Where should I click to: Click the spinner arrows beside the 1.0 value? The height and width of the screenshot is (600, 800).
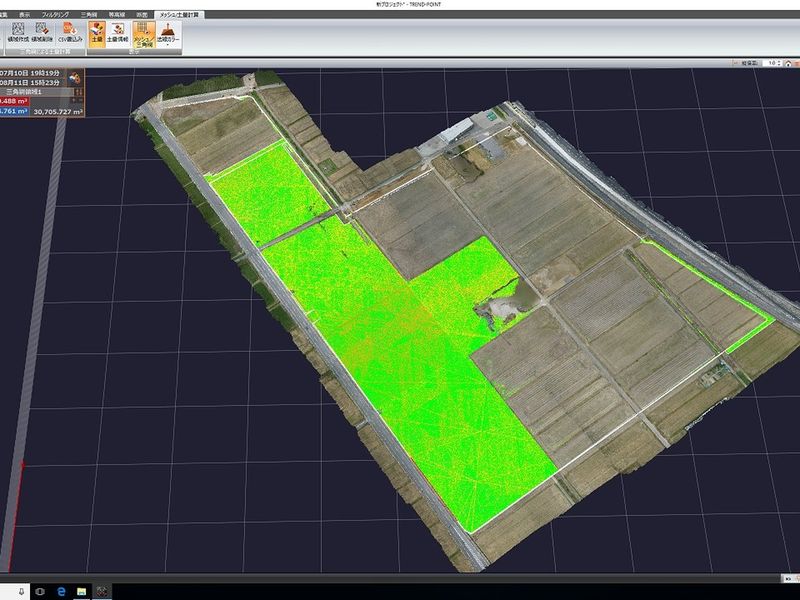coord(779,63)
